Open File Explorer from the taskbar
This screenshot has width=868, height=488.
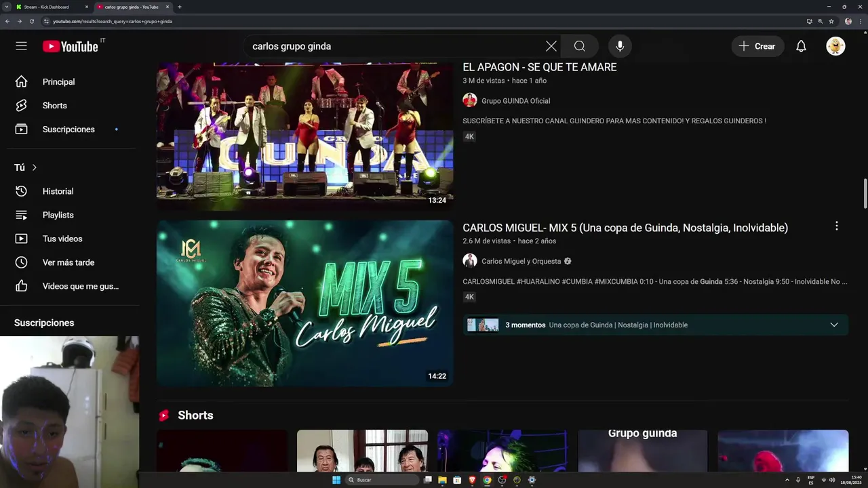[442, 480]
